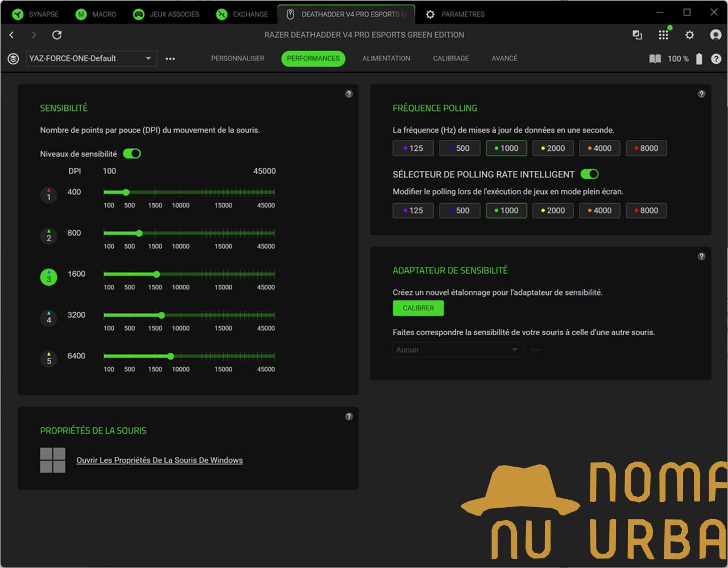Viewport: 728px width, 568px height.
Task: Open the user guide book icon
Action: pyautogui.click(x=655, y=58)
